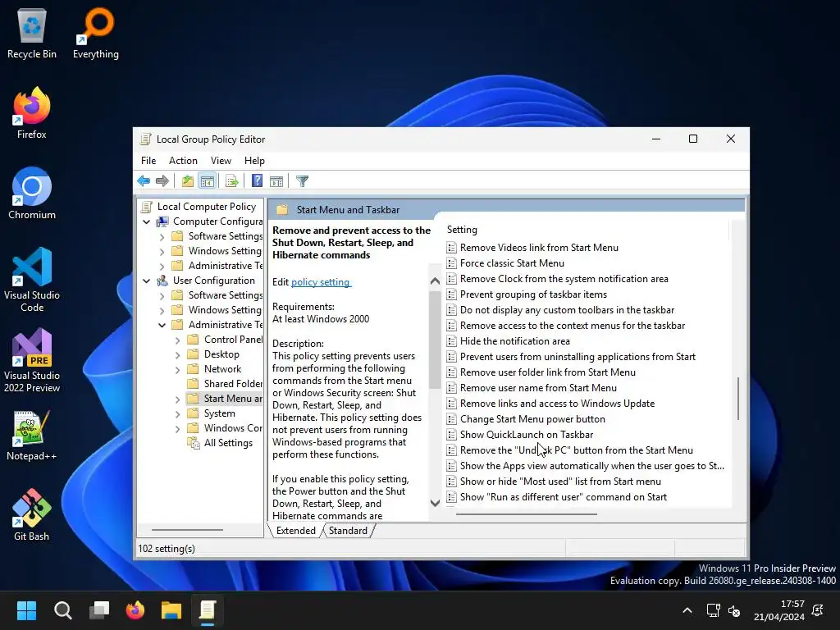Open the Windows Start button

[26, 610]
